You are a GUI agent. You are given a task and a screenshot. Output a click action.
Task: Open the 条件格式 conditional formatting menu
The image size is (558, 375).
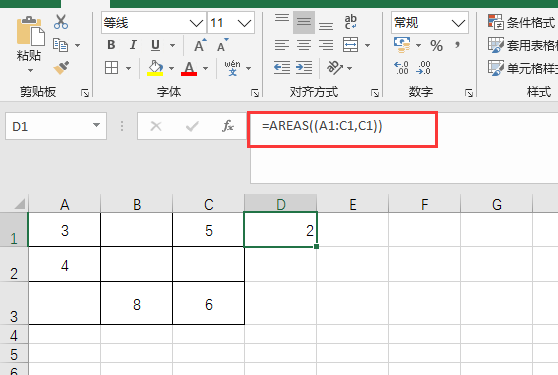(522, 22)
